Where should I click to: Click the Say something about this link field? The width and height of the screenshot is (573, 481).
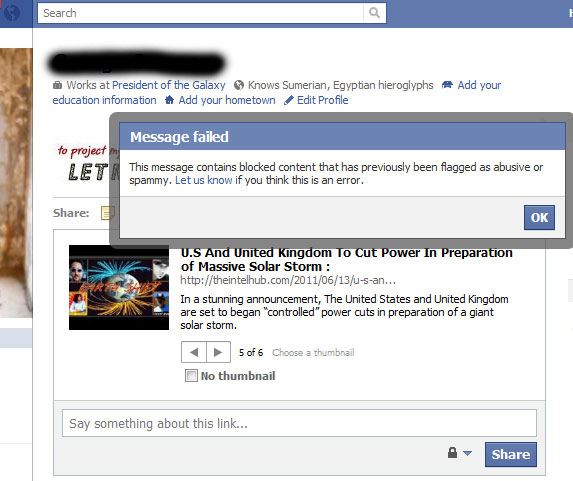pos(299,423)
